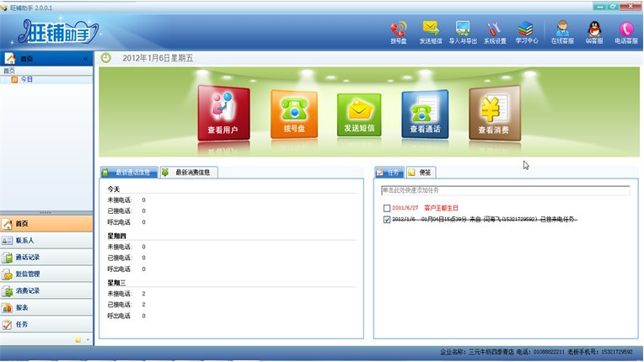Click the 发送短信 envelope icon in top toolbar

[x=431, y=31]
